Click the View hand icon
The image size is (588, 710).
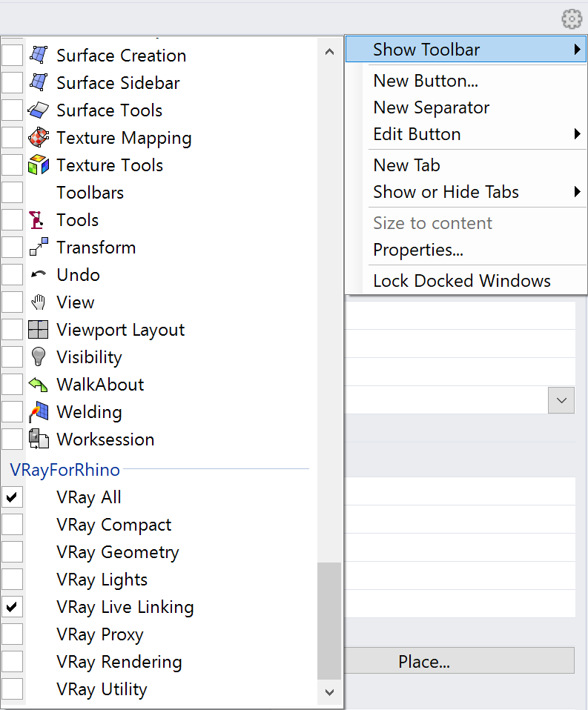point(39,302)
